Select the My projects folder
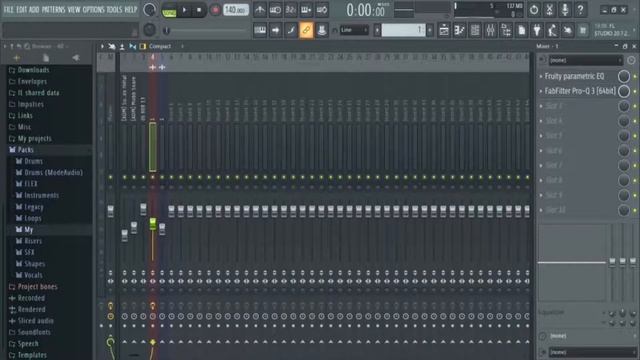This screenshot has height=360, width=640. click(35, 139)
